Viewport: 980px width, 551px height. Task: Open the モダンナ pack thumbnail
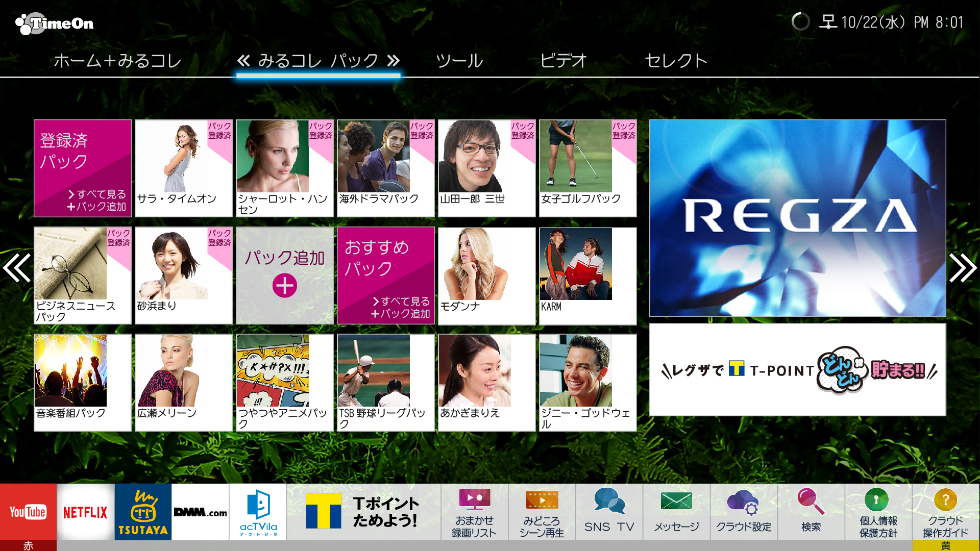click(487, 275)
